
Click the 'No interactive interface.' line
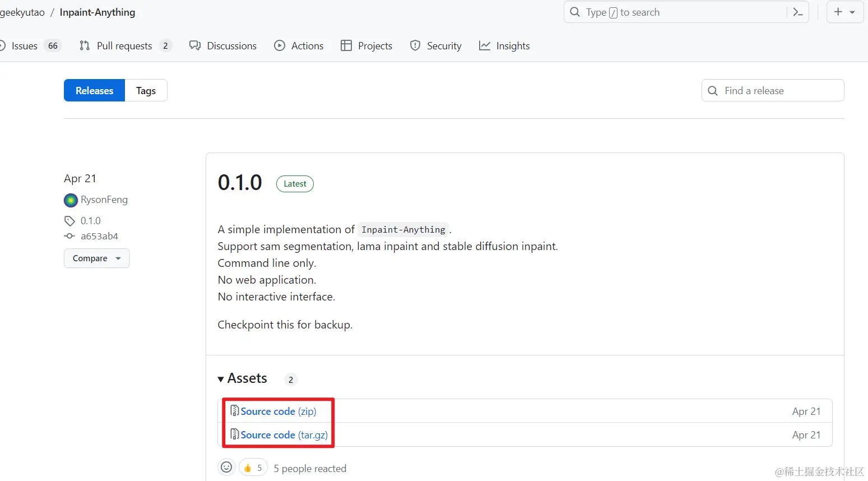[276, 297]
